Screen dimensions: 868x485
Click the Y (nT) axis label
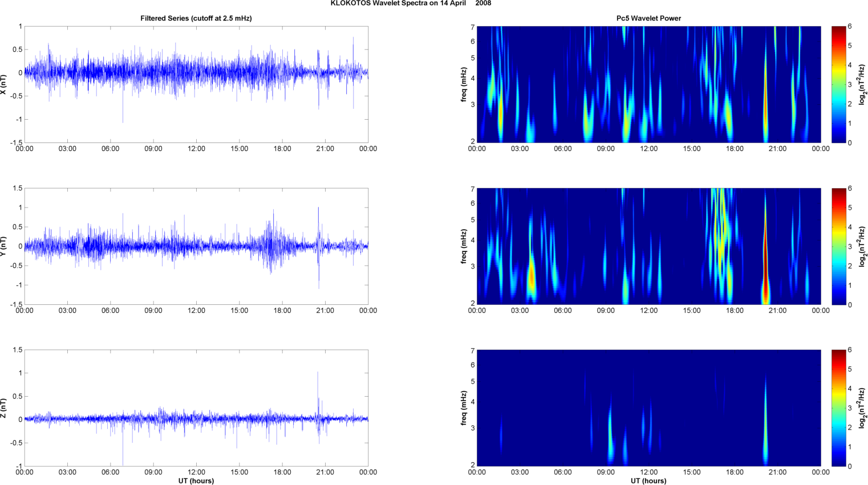click(3, 246)
